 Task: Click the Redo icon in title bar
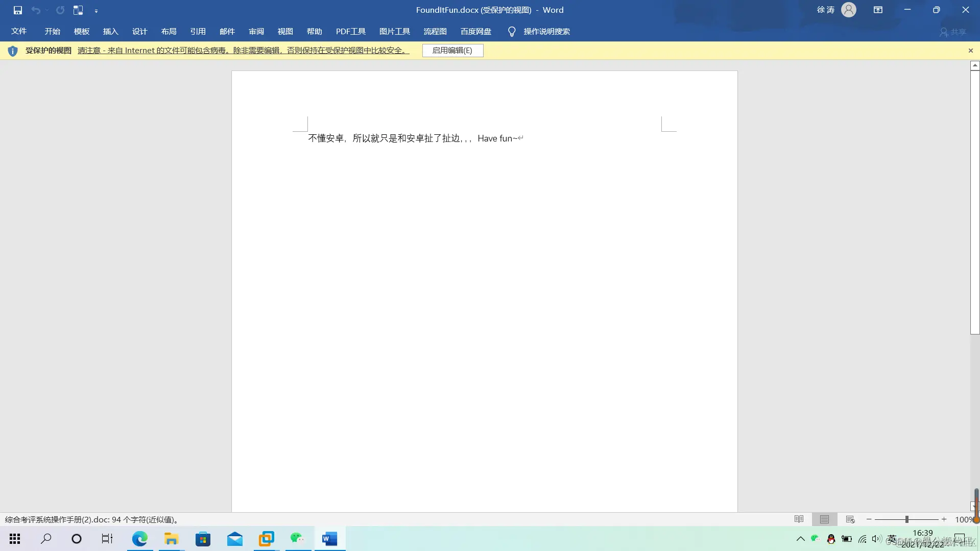[60, 10]
